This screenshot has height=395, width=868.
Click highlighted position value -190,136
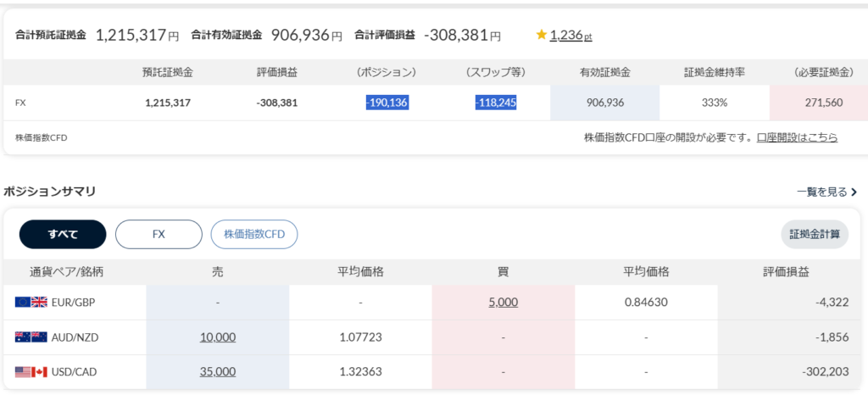(387, 103)
